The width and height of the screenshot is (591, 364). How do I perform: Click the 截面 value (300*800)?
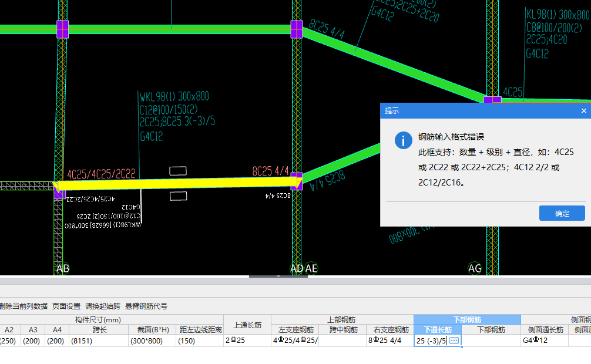click(152, 341)
